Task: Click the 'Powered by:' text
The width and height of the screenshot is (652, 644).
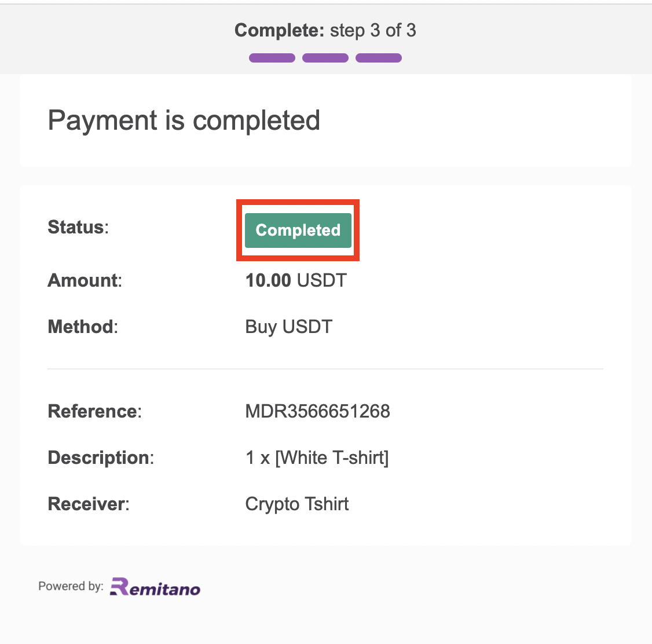Action: point(71,586)
